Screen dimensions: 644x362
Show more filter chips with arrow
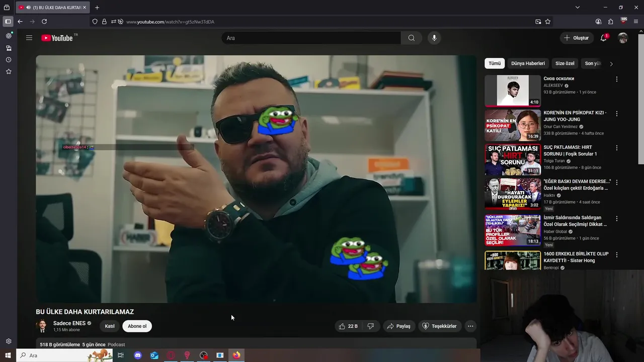coord(611,64)
